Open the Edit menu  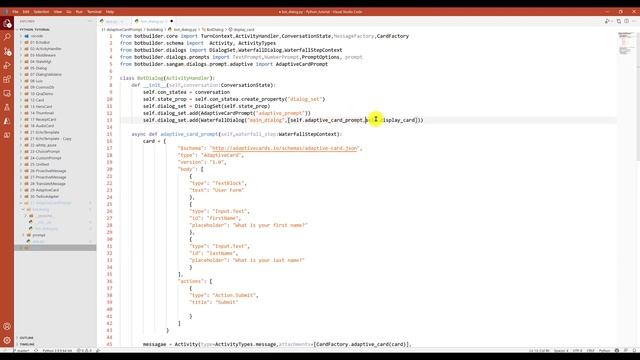26,12
